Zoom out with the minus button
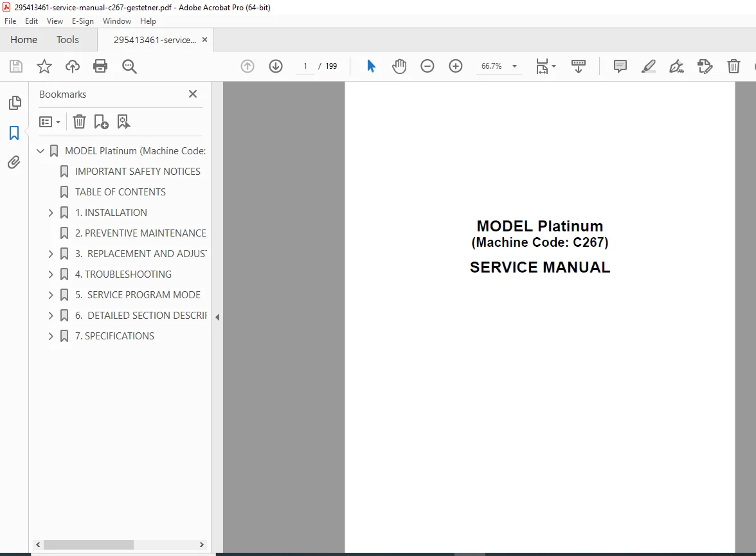 click(x=427, y=66)
